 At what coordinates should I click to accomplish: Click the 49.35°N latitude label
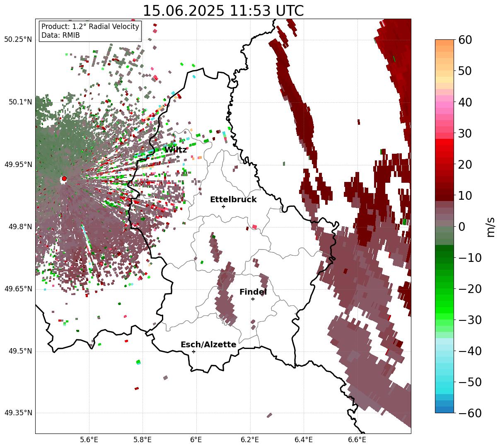[18, 413]
